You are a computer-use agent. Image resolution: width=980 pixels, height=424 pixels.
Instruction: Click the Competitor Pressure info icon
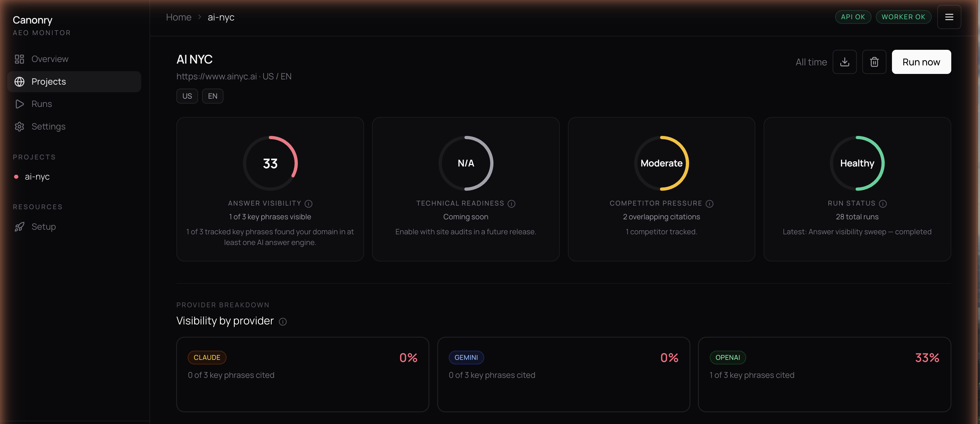709,203
